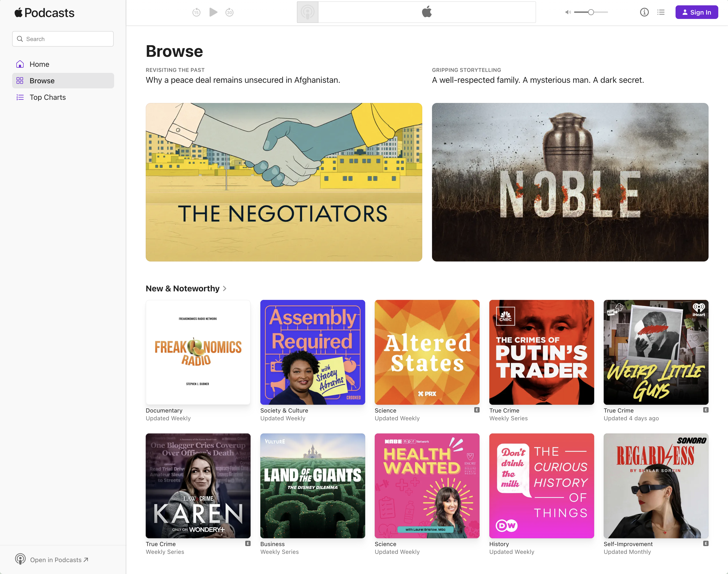
Task: Open the episode info icon
Action: coord(644,12)
